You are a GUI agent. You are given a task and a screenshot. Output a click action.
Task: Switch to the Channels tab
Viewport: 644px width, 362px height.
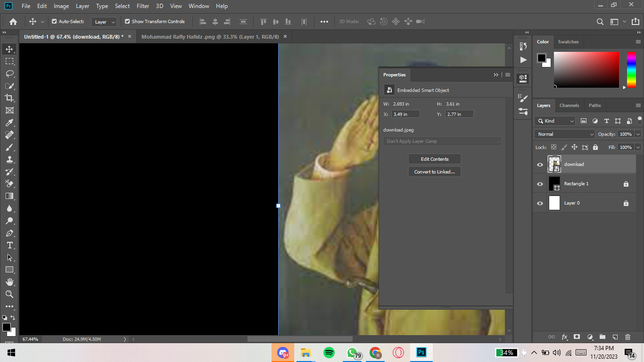click(569, 105)
